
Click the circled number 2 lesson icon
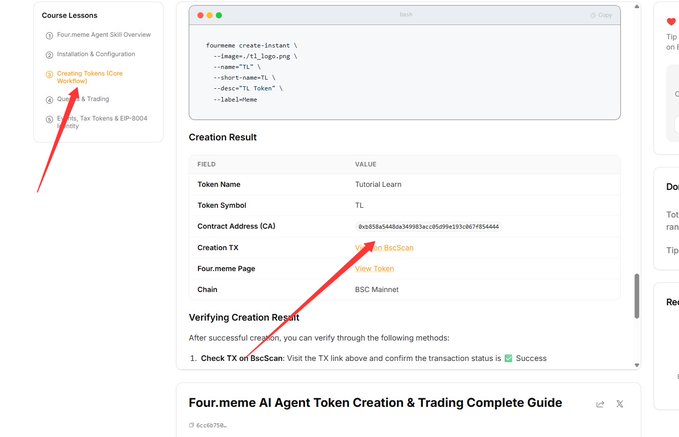pyautogui.click(x=49, y=55)
